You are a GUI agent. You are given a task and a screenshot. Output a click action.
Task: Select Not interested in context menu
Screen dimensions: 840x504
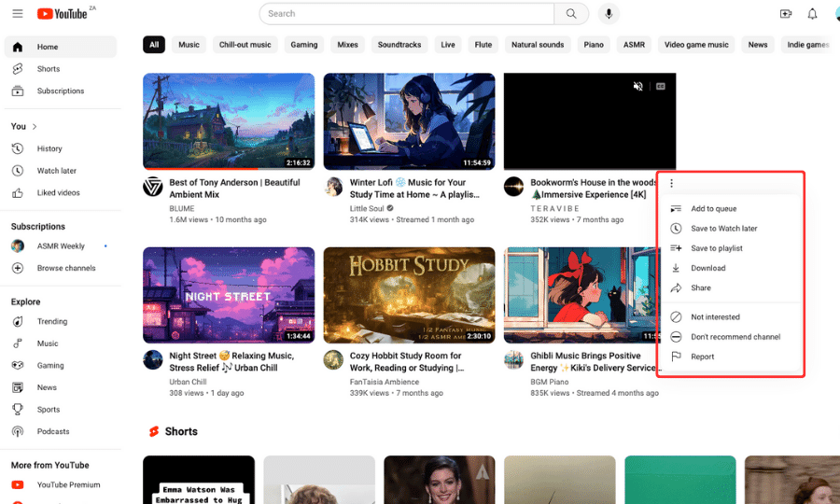(715, 317)
